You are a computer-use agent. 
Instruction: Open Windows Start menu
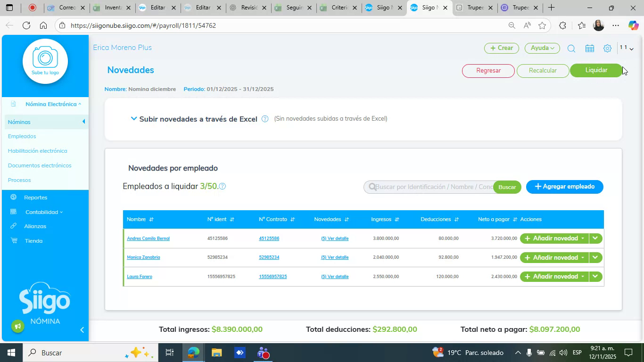tap(10, 353)
